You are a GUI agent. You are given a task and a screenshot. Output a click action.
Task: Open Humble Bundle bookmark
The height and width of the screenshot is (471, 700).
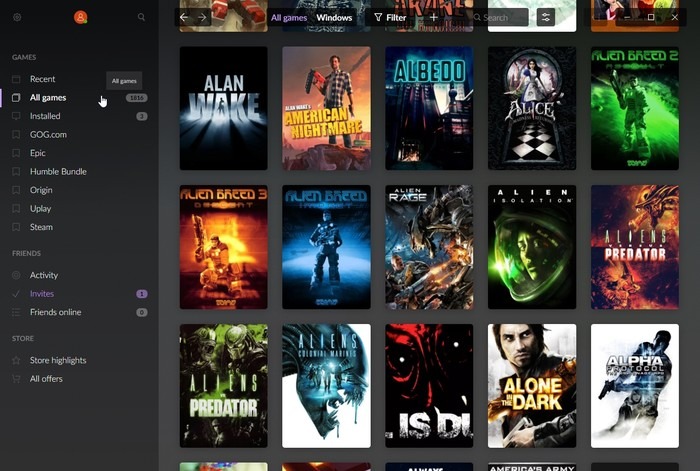58,171
